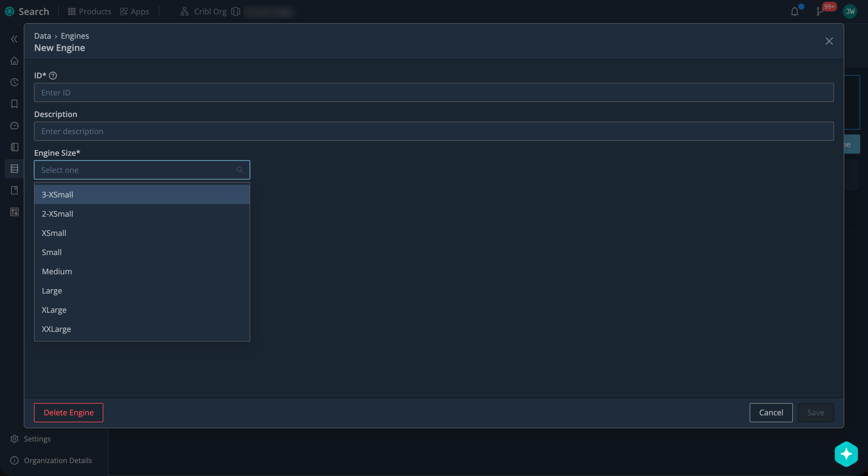Open the JW user avatar menu
The image size is (868, 476).
[x=850, y=11]
